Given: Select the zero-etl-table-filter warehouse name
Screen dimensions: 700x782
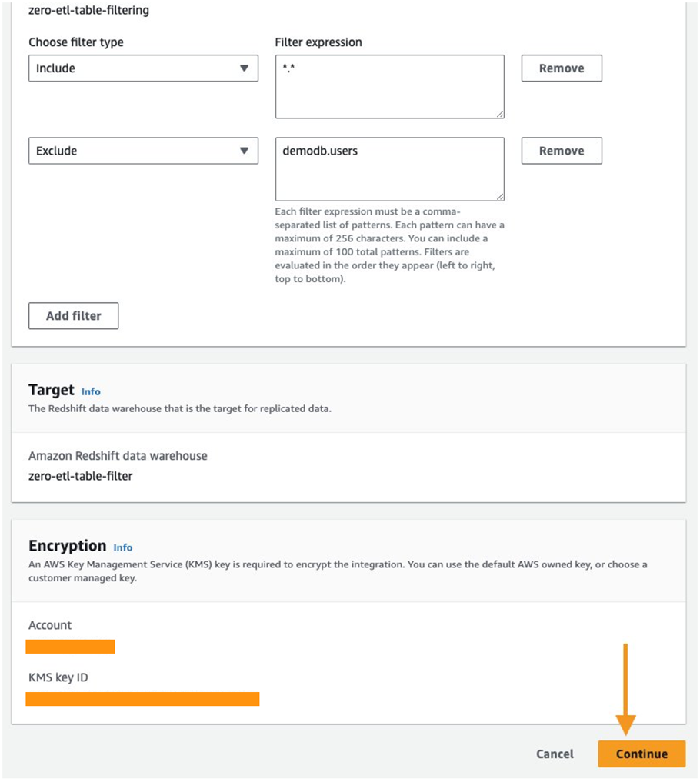Looking at the screenshot, I should pyautogui.click(x=81, y=476).
